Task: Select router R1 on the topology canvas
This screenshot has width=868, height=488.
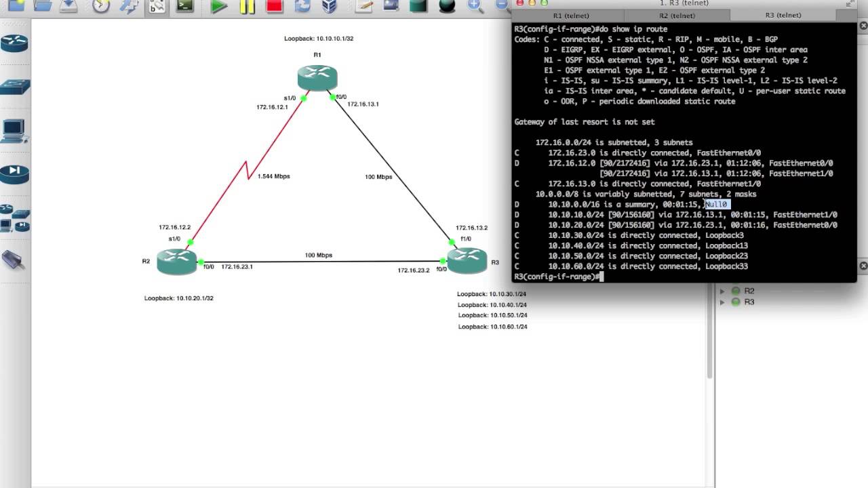Action: (x=317, y=77)
